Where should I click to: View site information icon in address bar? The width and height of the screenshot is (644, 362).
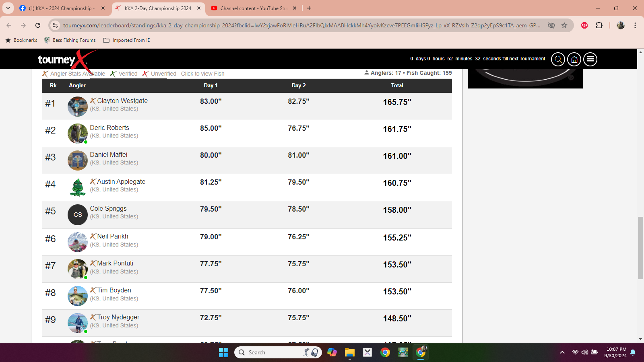pos(56,25)
